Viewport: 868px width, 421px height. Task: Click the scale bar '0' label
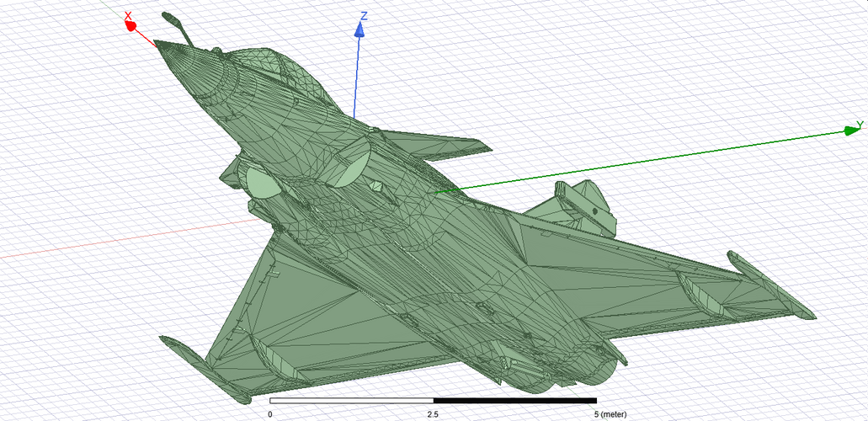tap(270, 414)
